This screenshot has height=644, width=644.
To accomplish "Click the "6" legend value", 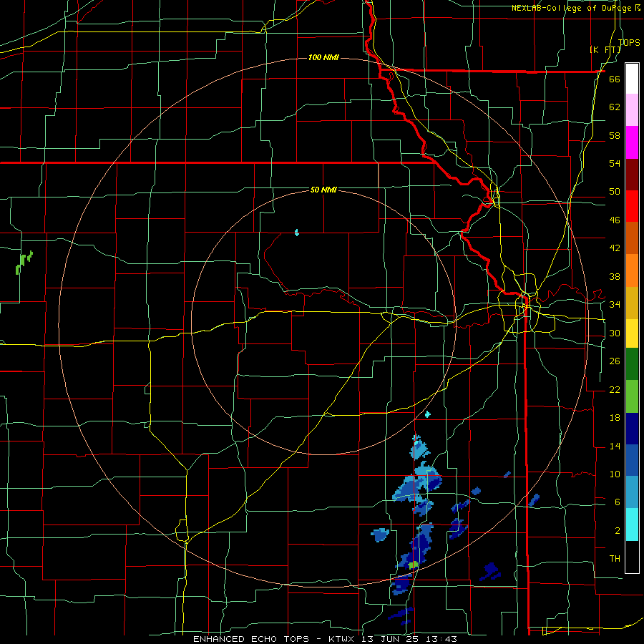I will [x=617, y=502].
